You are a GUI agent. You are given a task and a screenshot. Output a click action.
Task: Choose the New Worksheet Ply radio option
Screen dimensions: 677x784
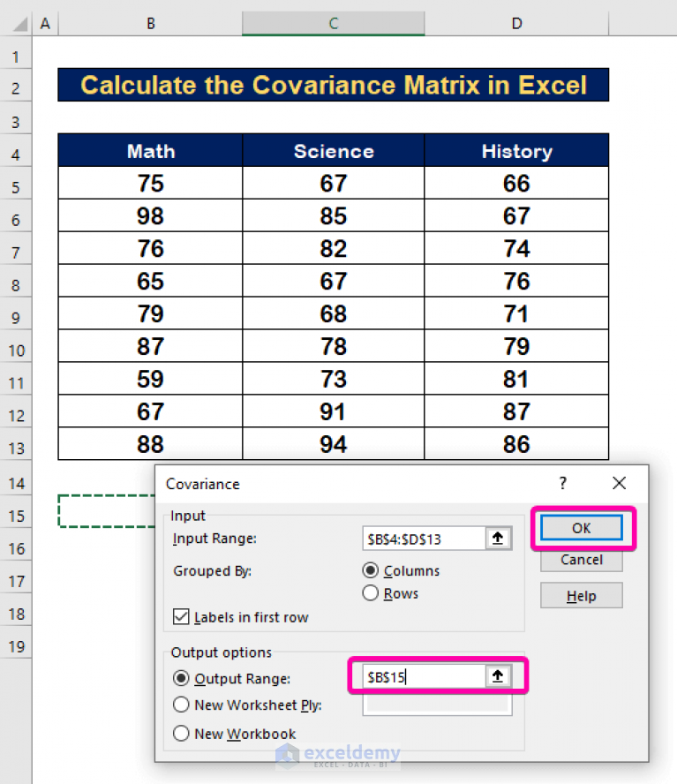pos(181,705)
